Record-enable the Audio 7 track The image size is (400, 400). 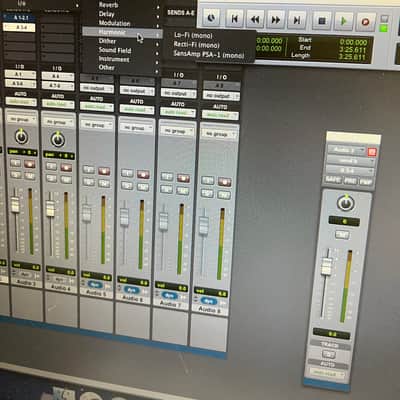[183, 178]
